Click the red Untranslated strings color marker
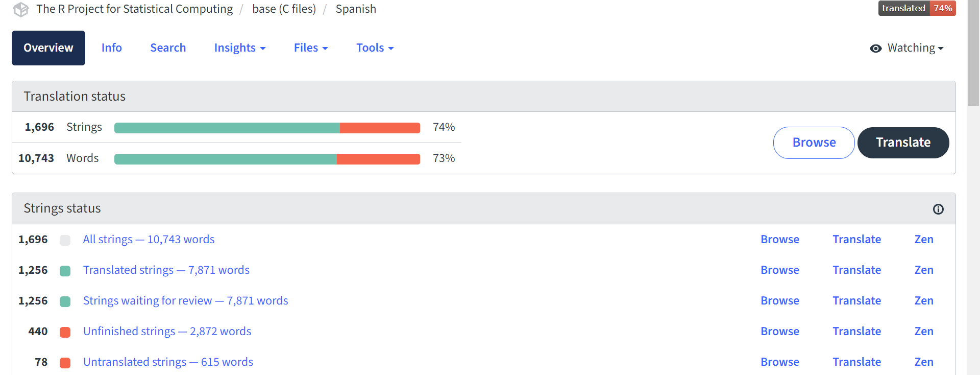 (65, 363)
